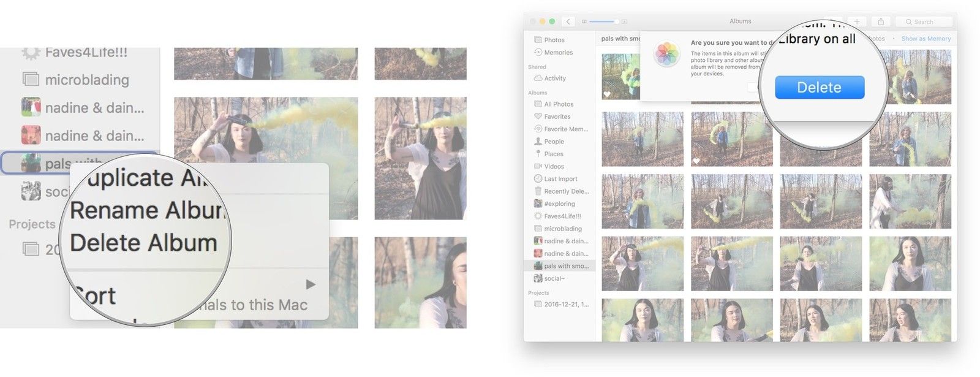Choose Delete Album from context menu
980x377 pixels.
143,243
